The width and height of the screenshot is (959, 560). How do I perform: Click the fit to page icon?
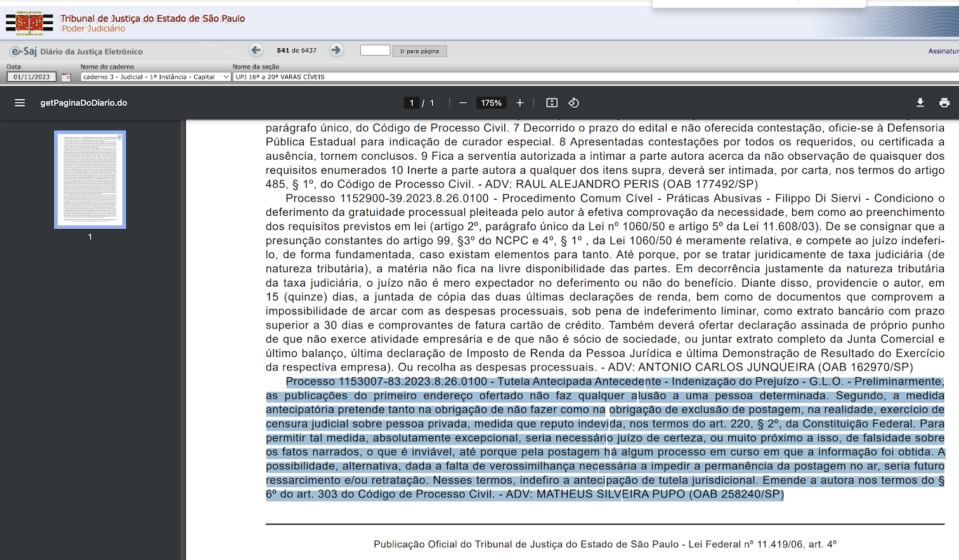(x=552, y=103)
